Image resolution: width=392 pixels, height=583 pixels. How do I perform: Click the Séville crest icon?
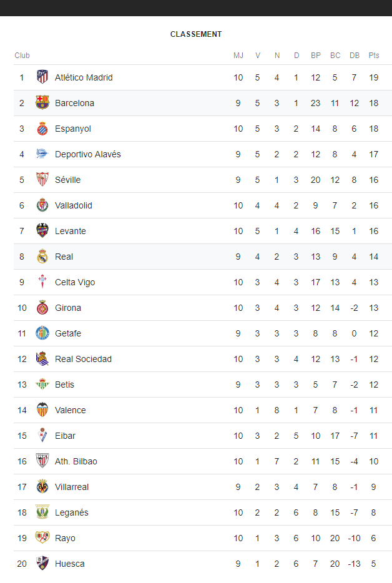click(x=42, y=180)
